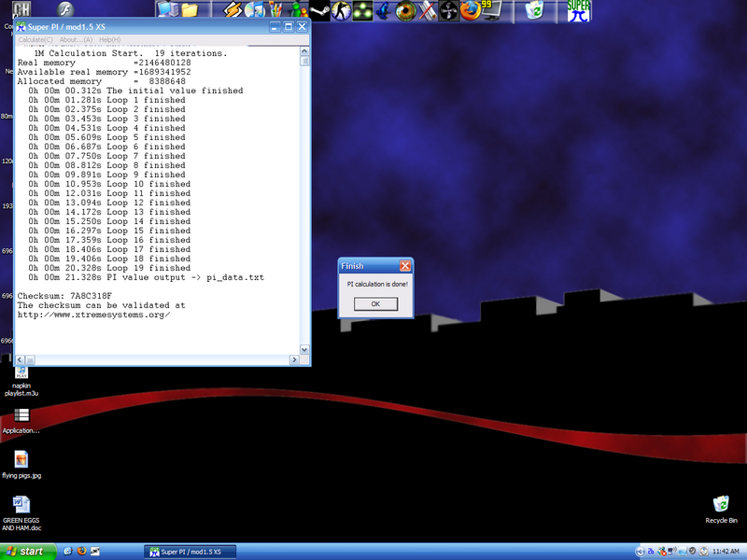Click the "The initial value finished" line
This screenshot has height=560, width=747.
coord(135,91)
